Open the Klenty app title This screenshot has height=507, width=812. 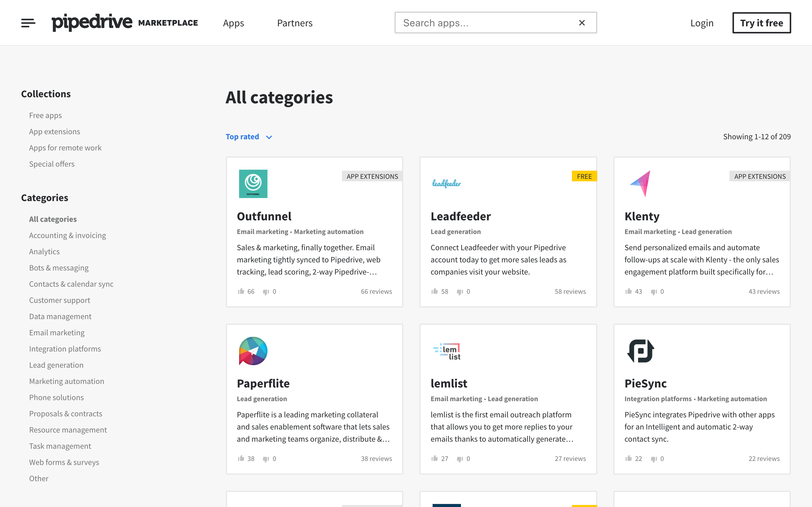[642, 216]
